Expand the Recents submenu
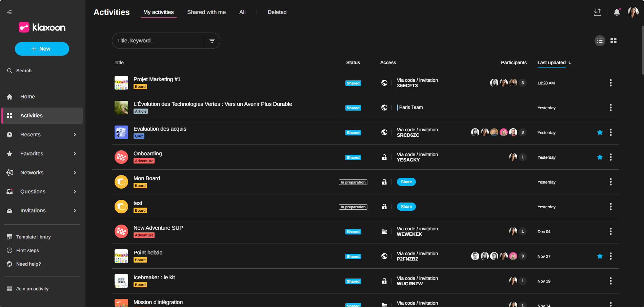This screenshot has width=644, height=307. coord(75,135)
